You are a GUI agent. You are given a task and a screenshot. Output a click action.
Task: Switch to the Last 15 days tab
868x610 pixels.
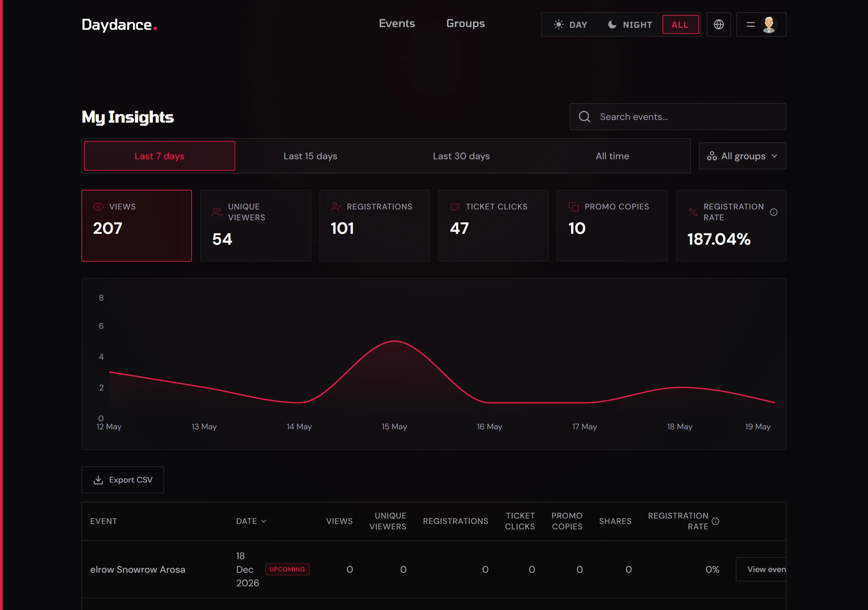[x=310, y=156]
